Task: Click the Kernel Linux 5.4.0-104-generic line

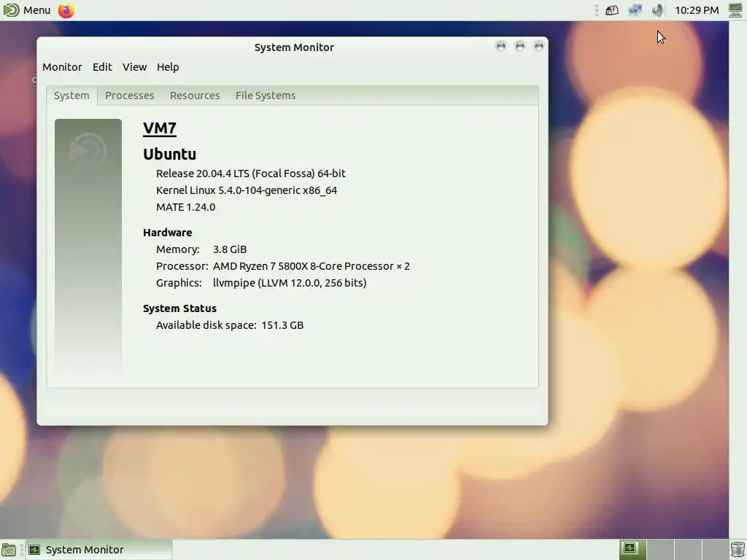Action: (x=247, y=190)
